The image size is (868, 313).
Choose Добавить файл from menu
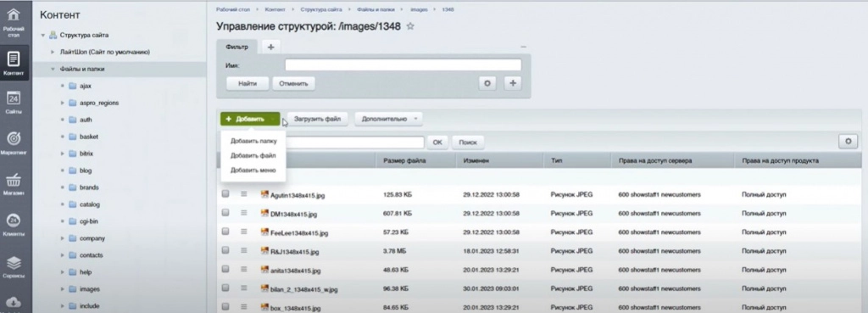pos(253,156)
